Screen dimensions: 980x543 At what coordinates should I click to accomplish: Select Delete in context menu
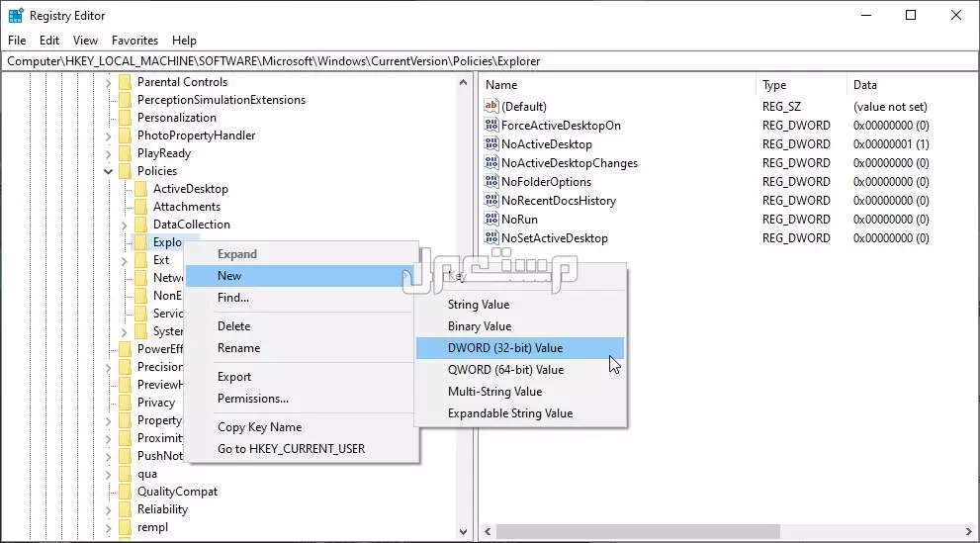tap(302, 326)
